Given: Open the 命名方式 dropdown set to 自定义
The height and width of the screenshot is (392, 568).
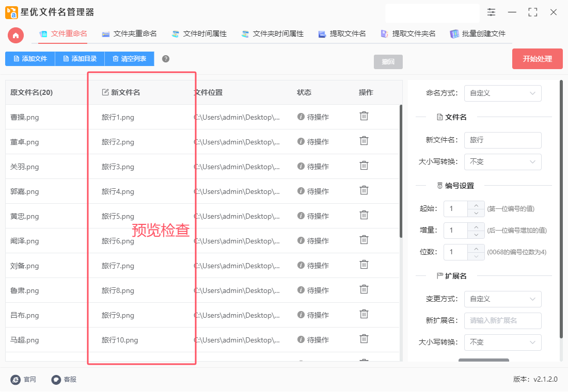Looking at the screenshot, I should click(x=503, y=93).
